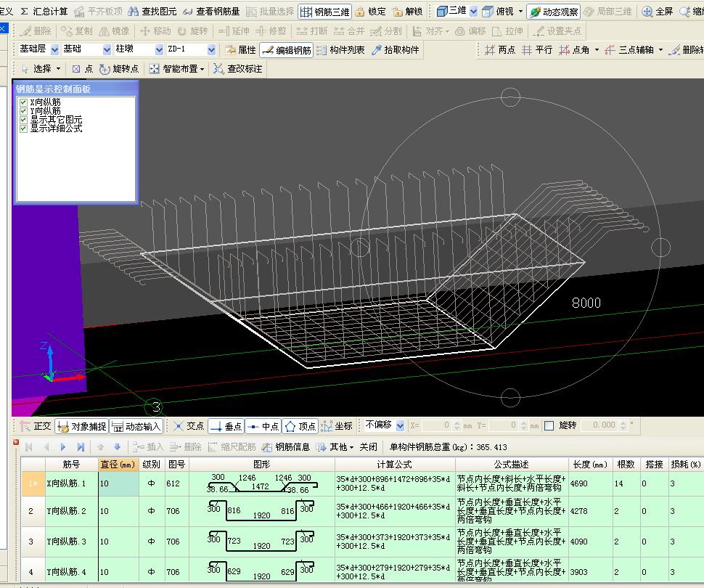The image size is (704, 588).
Task: Click the 关闭 button in rebar panel
Action: coord(368,447)
